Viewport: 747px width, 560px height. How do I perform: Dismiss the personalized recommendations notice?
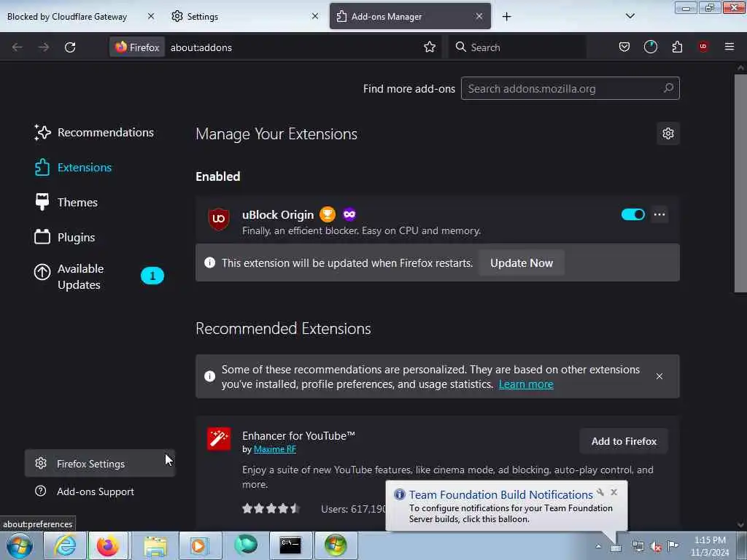point(659,376)
